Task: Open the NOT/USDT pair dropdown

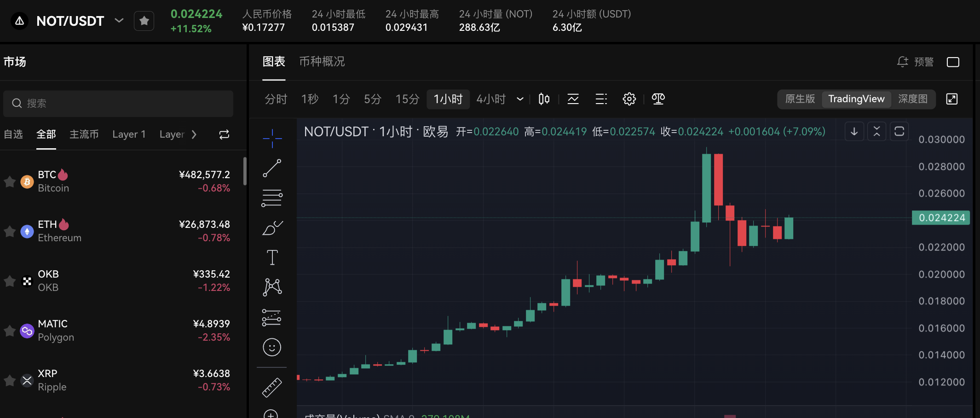Action: click(119, 21)
